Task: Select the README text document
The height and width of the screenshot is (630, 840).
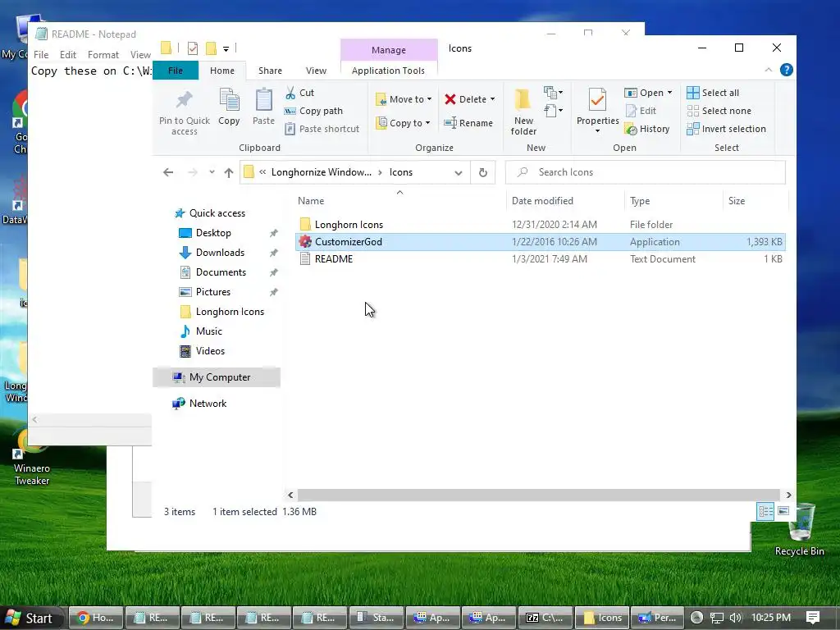Action: click(x=540, y=258)
